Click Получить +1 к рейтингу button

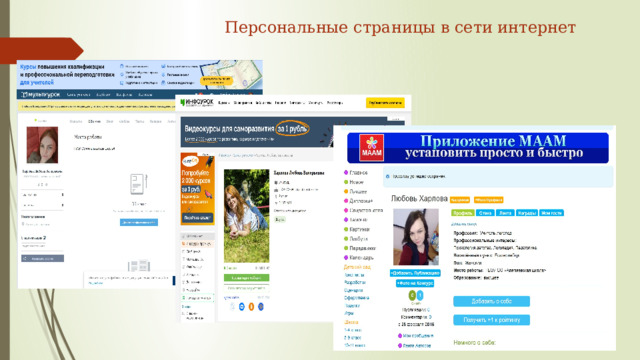(491, 320)
